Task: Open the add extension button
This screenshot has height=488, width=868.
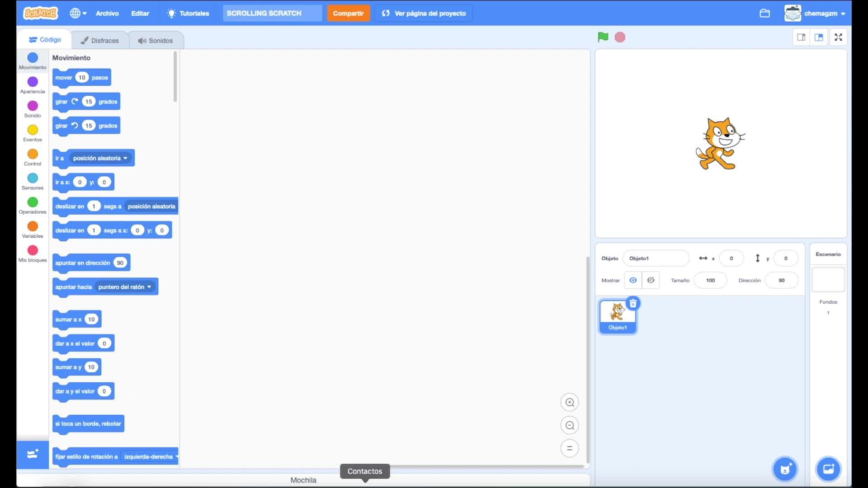Action: click(x=33, y=454)
